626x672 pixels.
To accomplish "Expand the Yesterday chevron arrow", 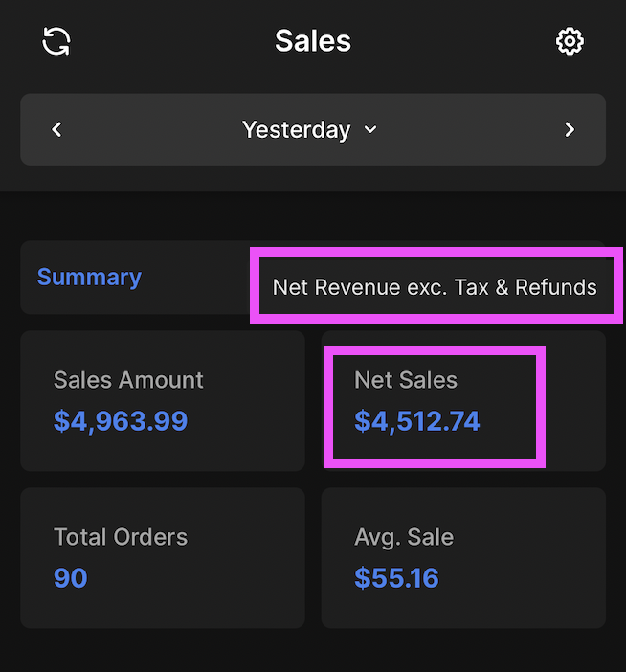I will point(371,130).
